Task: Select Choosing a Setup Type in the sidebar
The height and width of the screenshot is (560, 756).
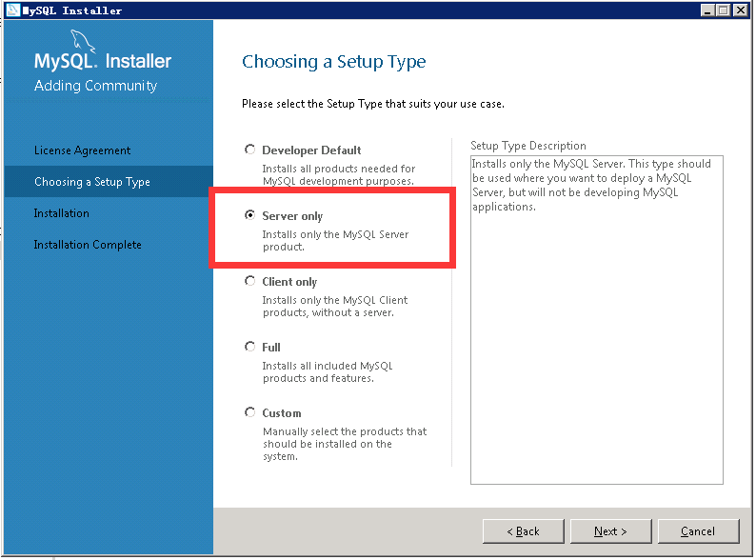Action: [109, 182]
